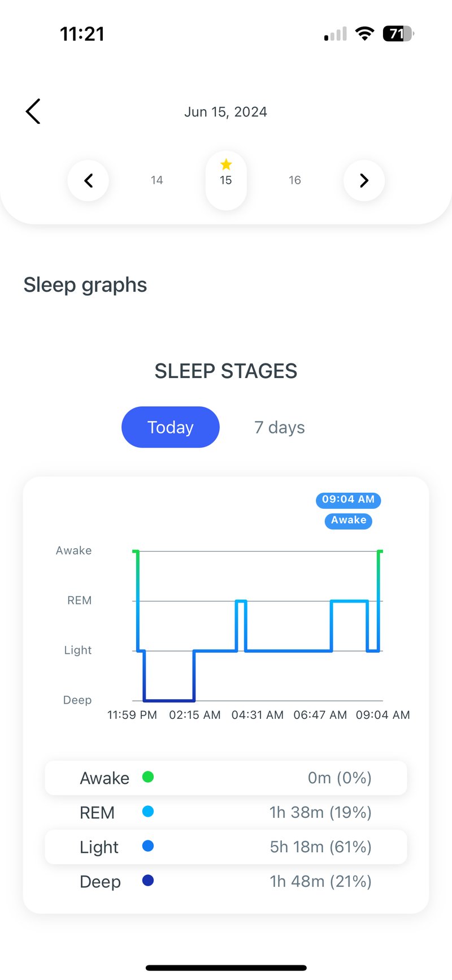Tap the 09:04 AM time badge
The width and height of the screenshot is (452, 980).
348,500
